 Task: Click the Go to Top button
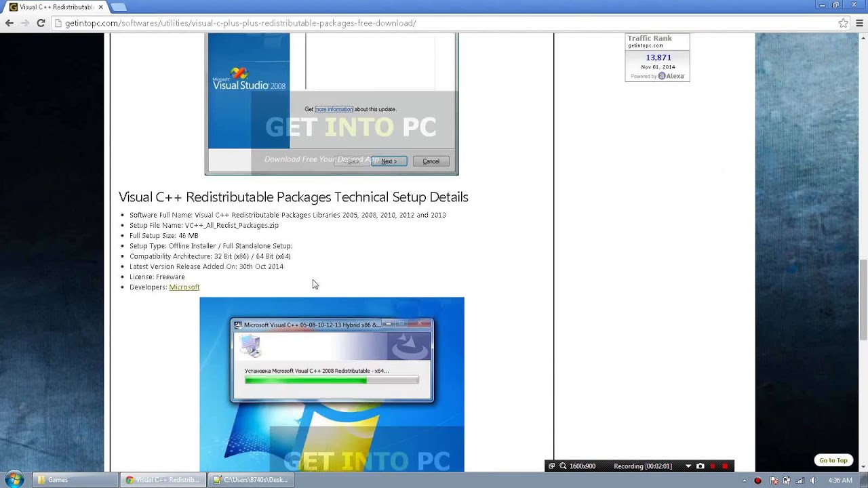833,460
